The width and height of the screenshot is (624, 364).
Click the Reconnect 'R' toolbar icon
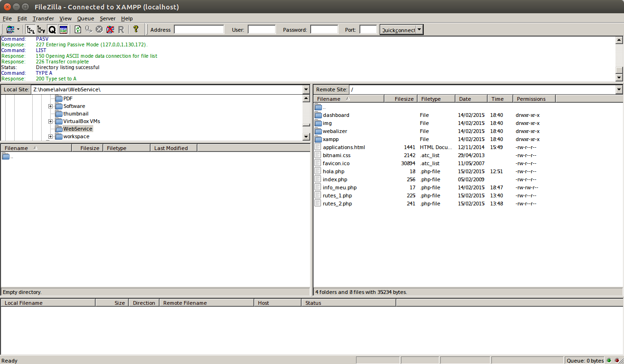coord(121,29)
